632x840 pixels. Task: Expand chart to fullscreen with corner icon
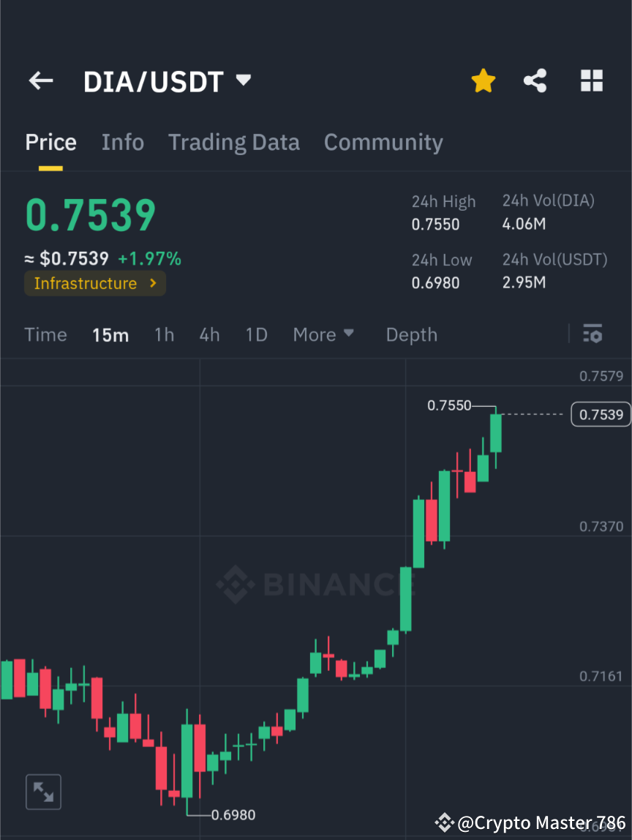point(43,791)
